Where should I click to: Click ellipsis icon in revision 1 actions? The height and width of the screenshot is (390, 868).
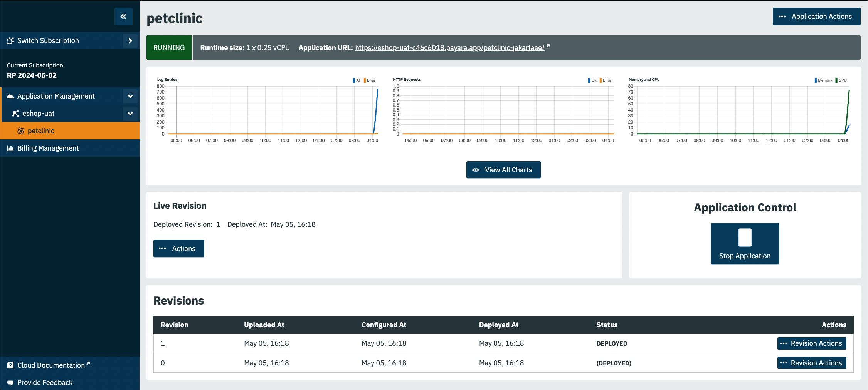(x=784, y=343)
